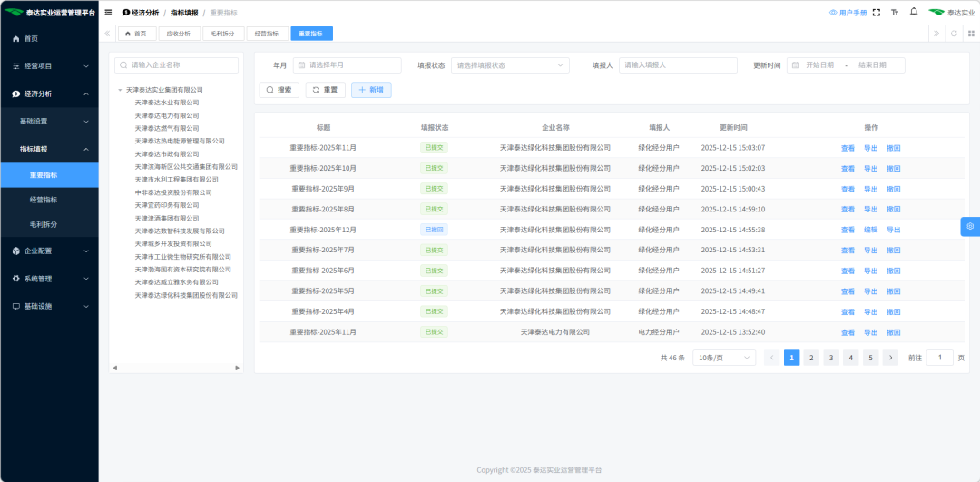Click the 用户手册 user manual link

[x=848, y=13]
